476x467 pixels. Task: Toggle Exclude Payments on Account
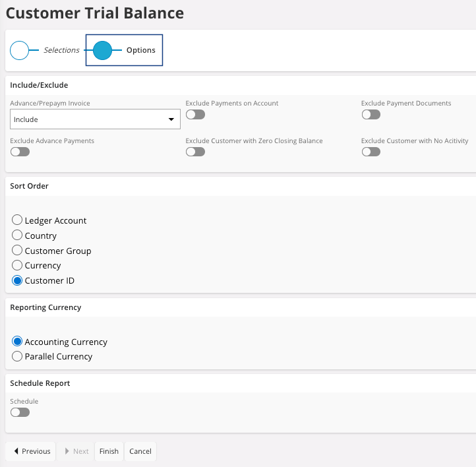(195, 115)
